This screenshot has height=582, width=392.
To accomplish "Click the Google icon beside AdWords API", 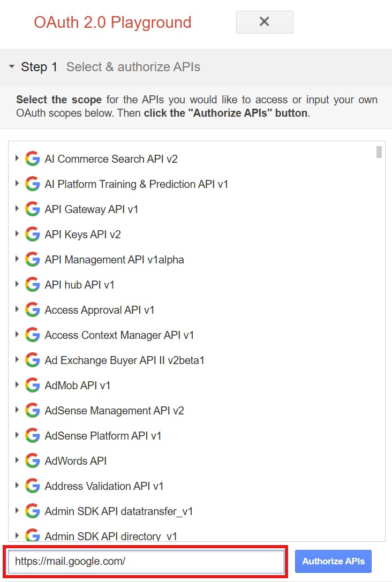I will click(x=32, y=460).
